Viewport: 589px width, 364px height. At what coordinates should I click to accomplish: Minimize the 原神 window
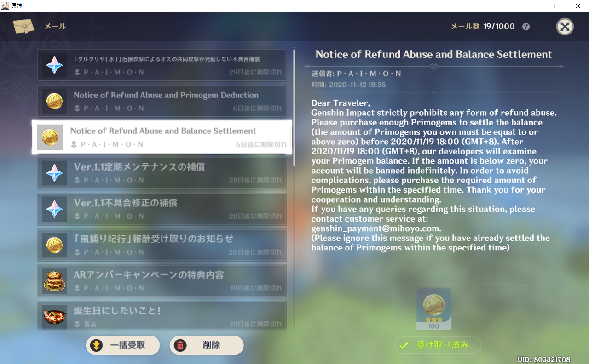pyautogui.click(x=536, y=6)
